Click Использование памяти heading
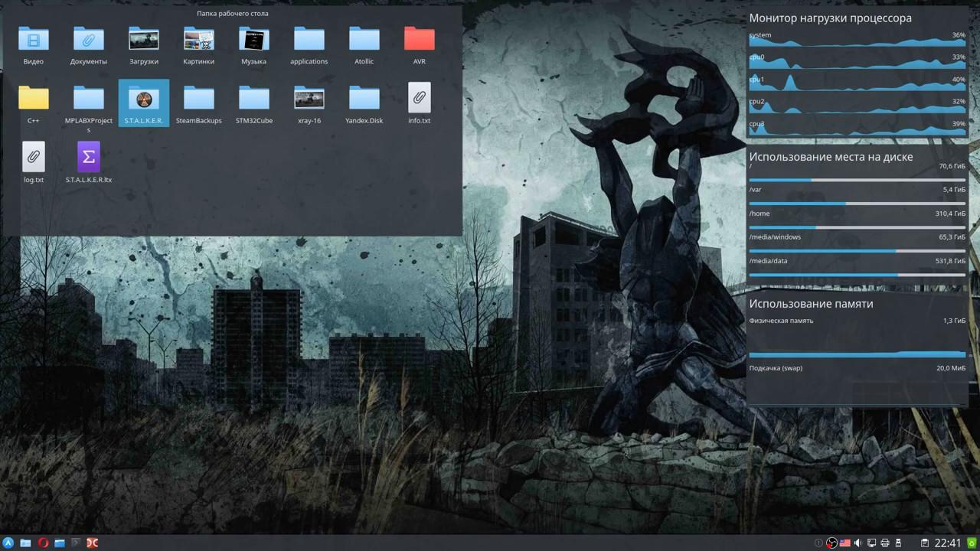 [811, 304]
